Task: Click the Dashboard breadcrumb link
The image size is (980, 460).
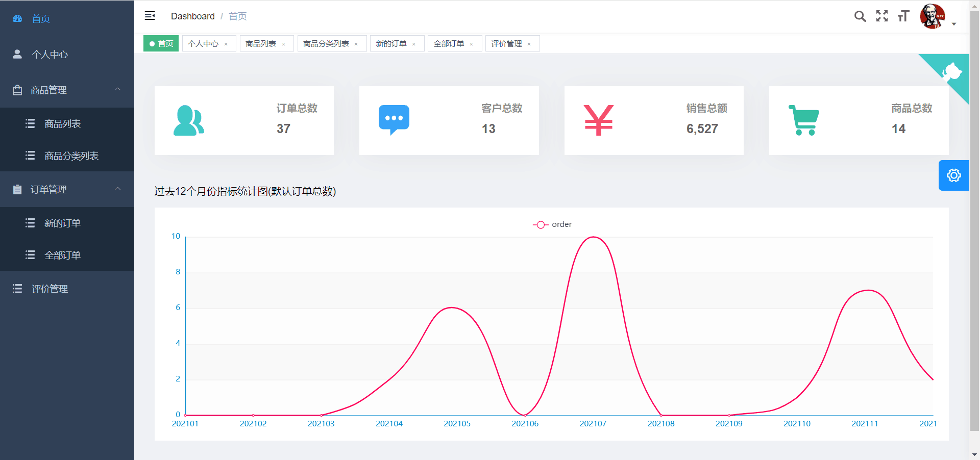Action: [x=192, y=16]
